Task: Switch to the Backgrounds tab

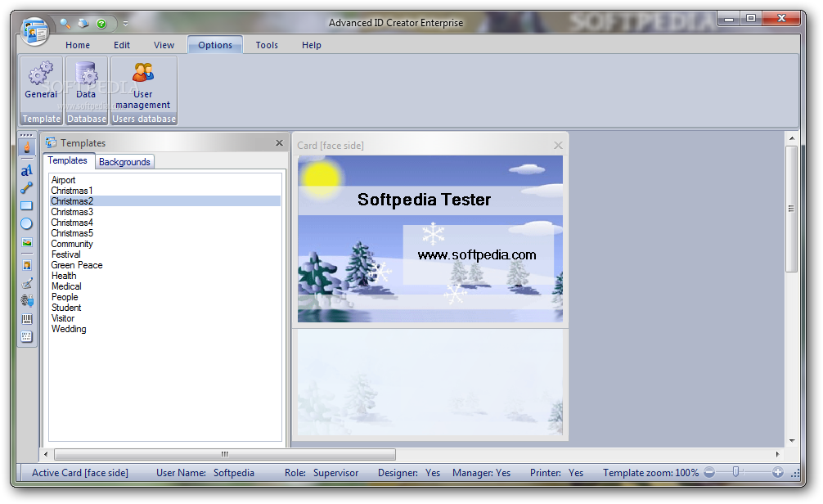Action: point(124,162)
